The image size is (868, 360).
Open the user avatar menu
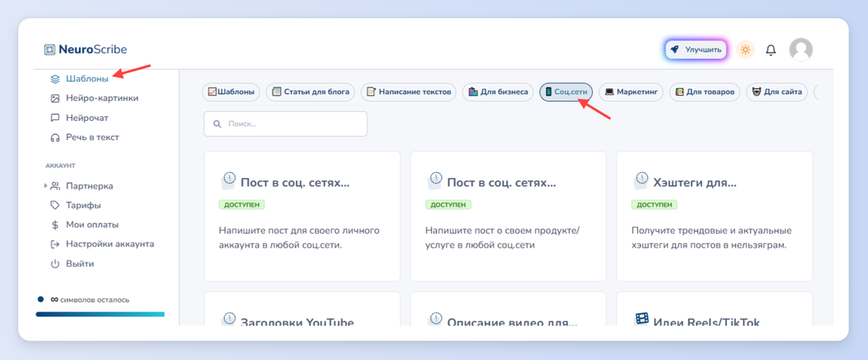801,49
